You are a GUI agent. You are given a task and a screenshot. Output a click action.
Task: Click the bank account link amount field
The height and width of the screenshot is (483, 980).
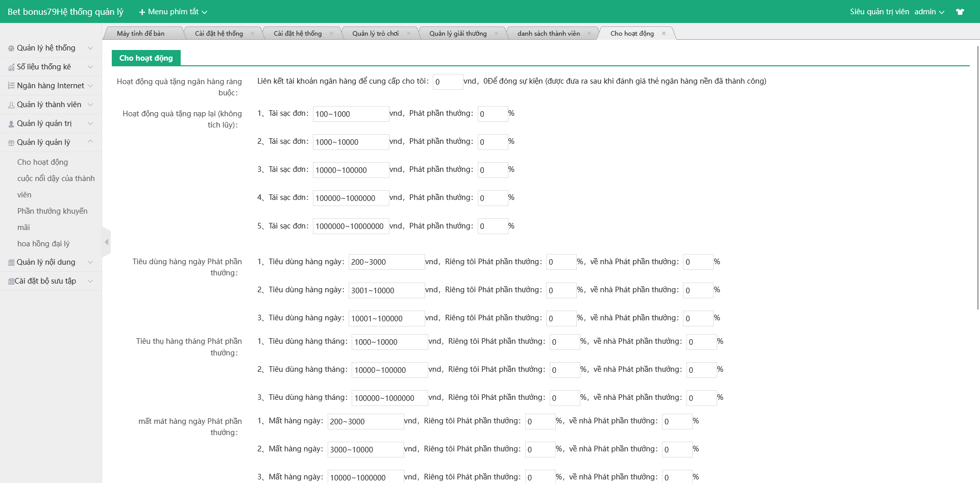[448, 82]
